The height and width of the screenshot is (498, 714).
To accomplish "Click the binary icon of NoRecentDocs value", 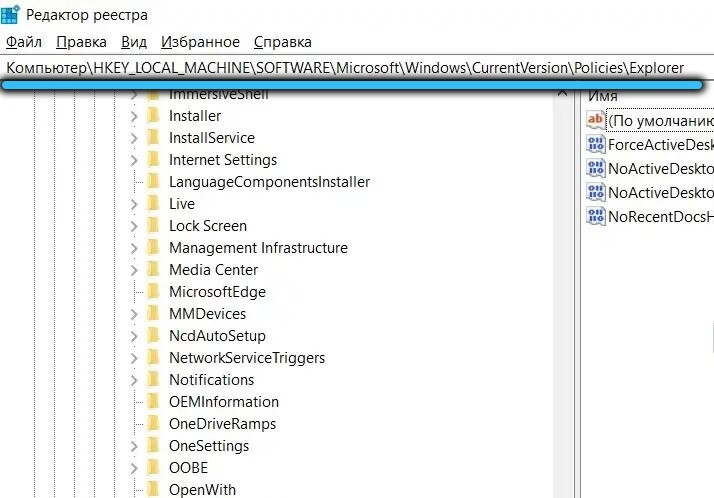I will [x=596, y=216].
